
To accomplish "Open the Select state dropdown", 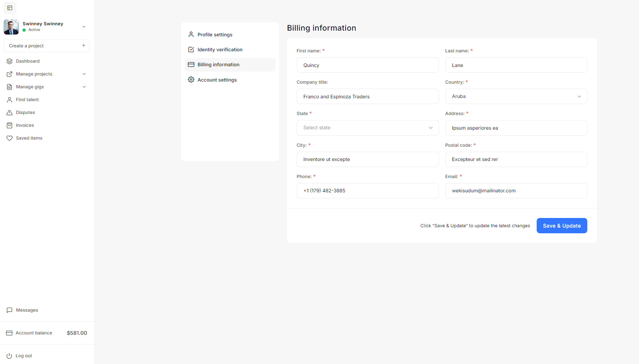I will (x=367, y=128).
